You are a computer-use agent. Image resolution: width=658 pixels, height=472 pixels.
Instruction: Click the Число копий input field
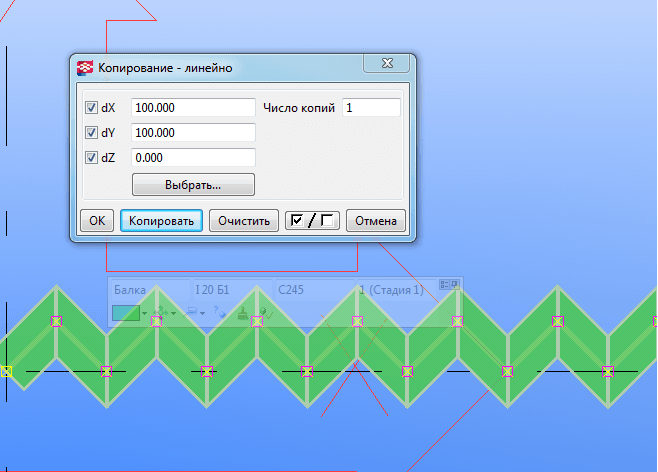(371, 108)
